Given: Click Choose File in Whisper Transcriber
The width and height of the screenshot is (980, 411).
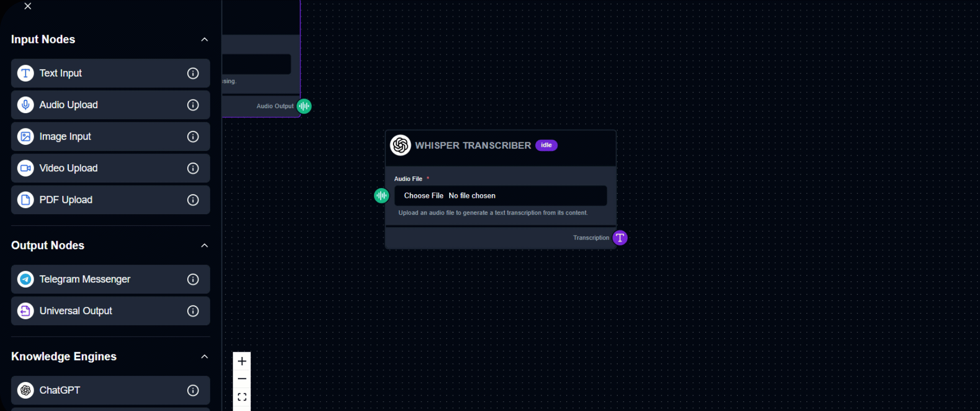Looking at the screenshot, I should pos(424,196).
